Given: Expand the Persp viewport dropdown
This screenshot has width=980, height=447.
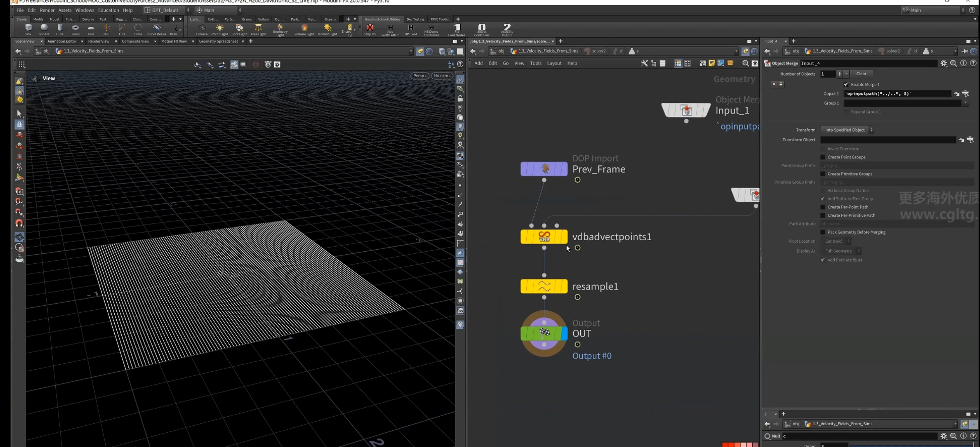Looking at the screenshot, I should [x=420, y=76].
